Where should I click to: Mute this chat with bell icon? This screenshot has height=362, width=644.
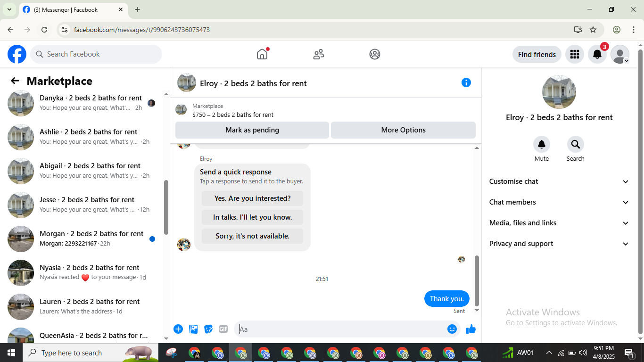[542, 144]
